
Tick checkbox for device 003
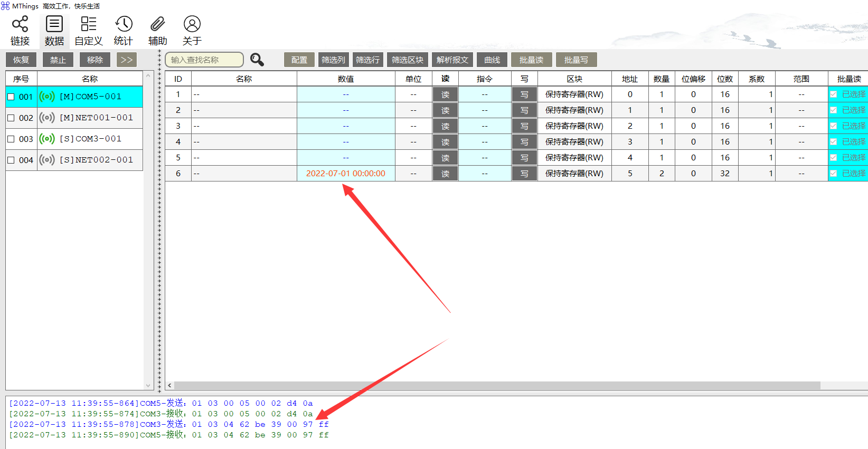pos(11,139)
